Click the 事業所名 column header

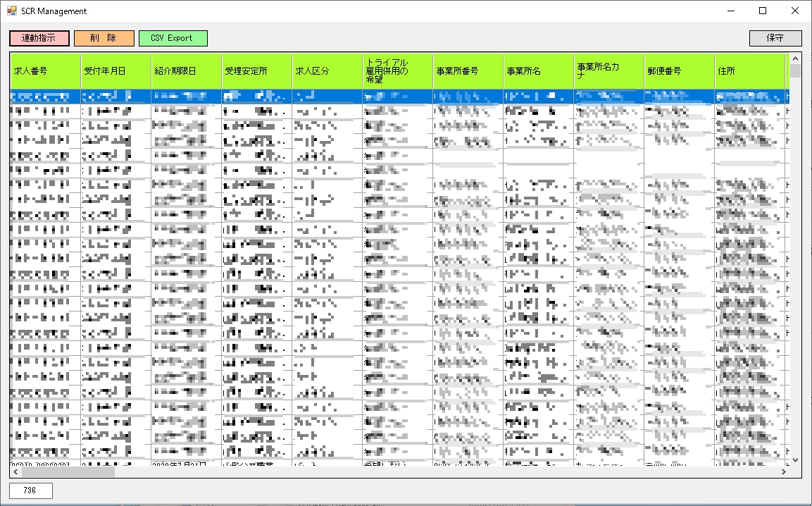[x=539, y=71]
